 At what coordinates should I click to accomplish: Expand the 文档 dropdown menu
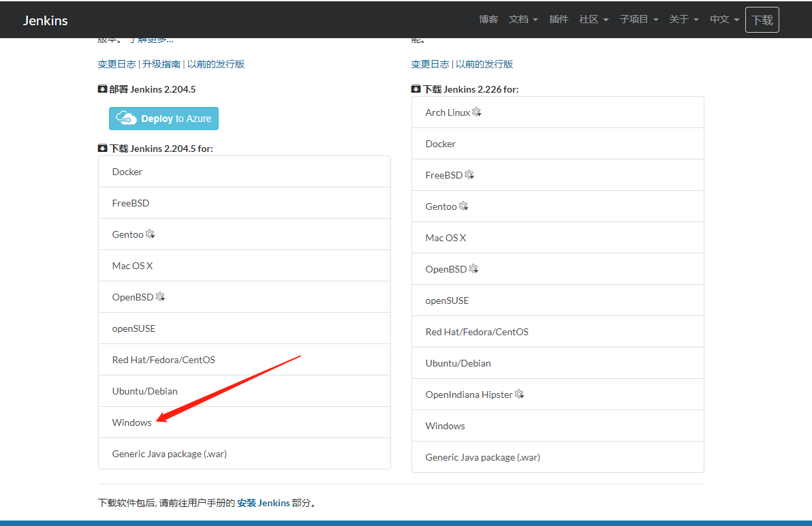(x=523, y=20)
